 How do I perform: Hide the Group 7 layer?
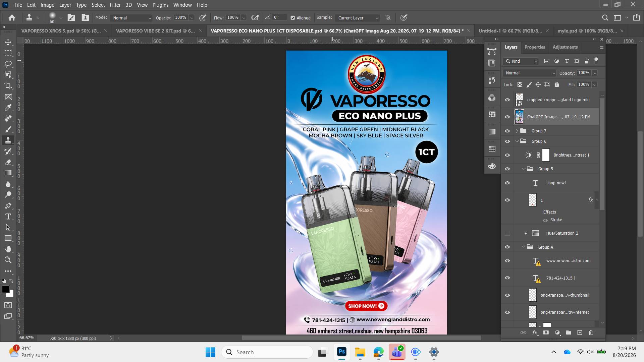point(507,131)
